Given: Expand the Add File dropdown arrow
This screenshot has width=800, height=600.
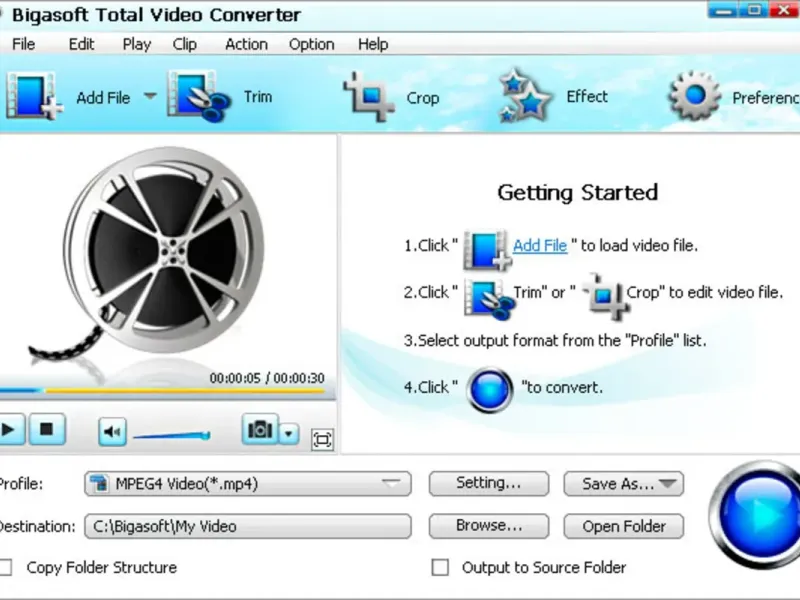Looking at the screenshot, I should click(150, 95).
